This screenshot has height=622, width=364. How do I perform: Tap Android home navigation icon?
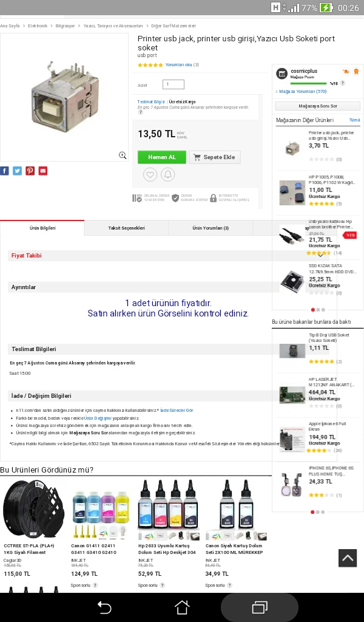(182, 607)
